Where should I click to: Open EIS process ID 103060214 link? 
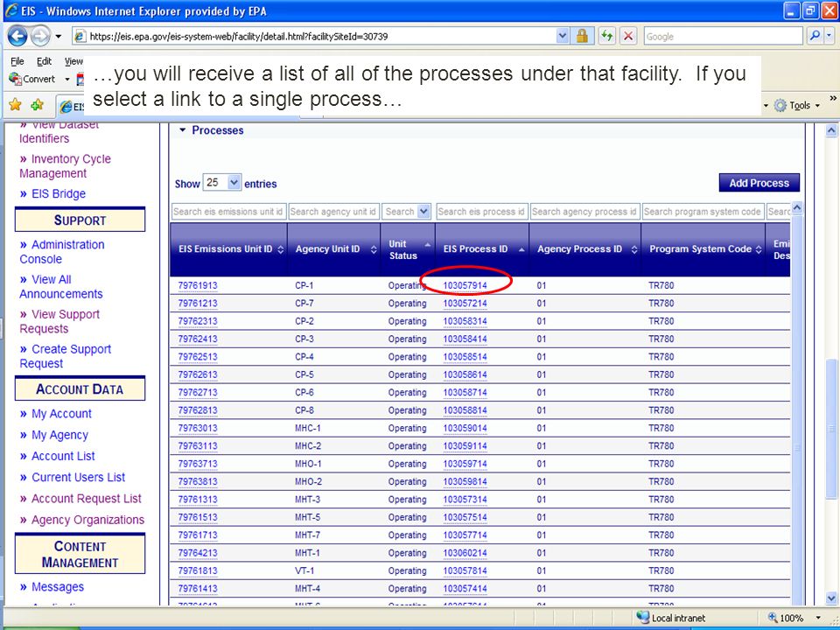pos(465,553)
